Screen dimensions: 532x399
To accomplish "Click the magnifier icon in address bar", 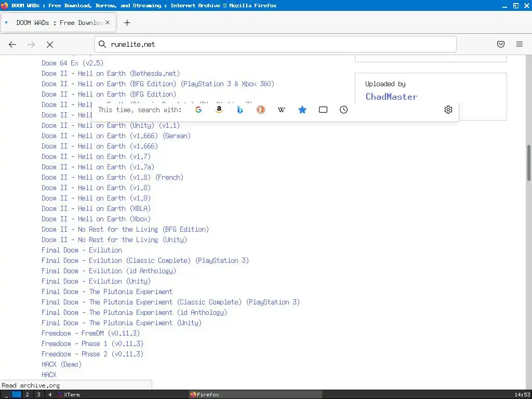I will tap(102, 44).
